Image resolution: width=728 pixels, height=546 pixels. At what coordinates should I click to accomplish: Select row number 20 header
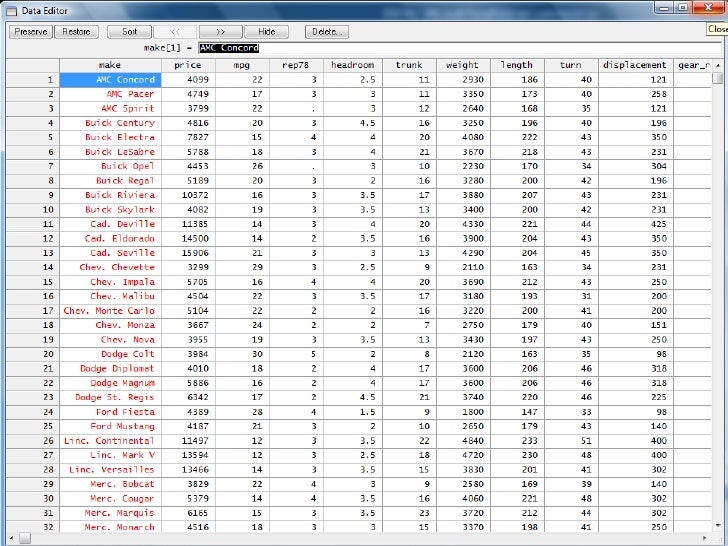click(32, 354)
